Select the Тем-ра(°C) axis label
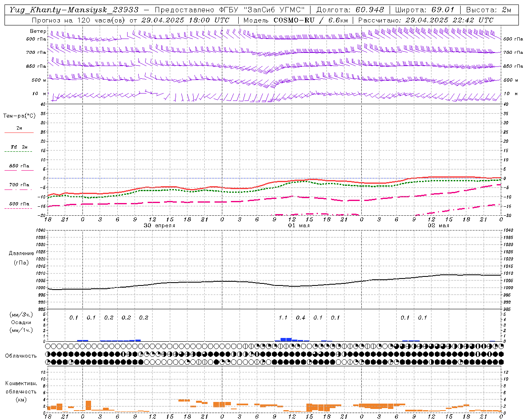 pyautogui.click(x=19, y=116)
